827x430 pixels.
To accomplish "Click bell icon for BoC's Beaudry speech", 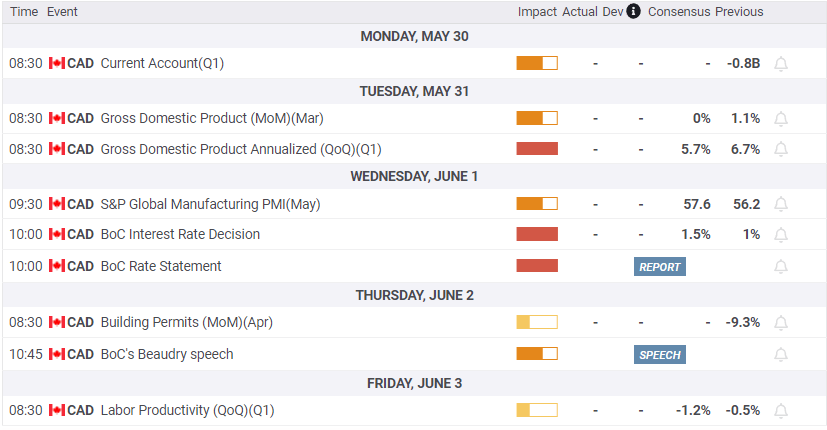I will [x=781, y=355].
